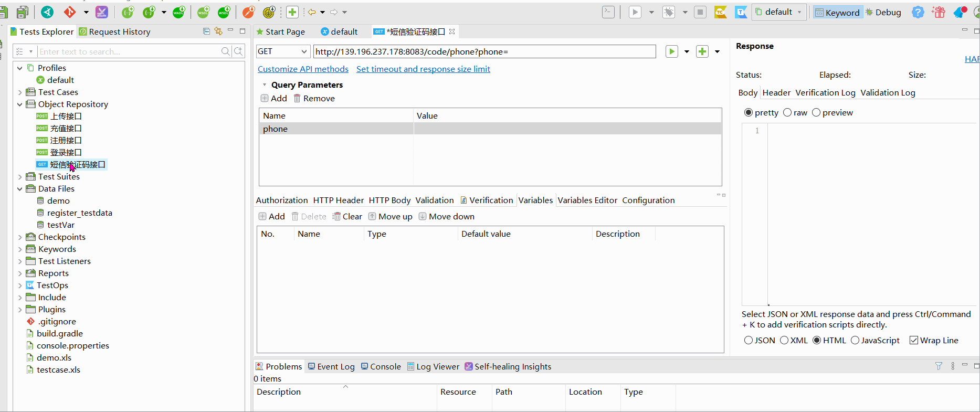
Task: Select the pretty radio button
Action: [x=749, y=113]
